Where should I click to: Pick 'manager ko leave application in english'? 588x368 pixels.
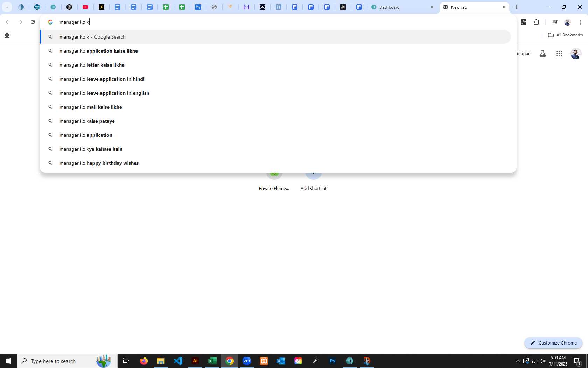click(275, 93)
